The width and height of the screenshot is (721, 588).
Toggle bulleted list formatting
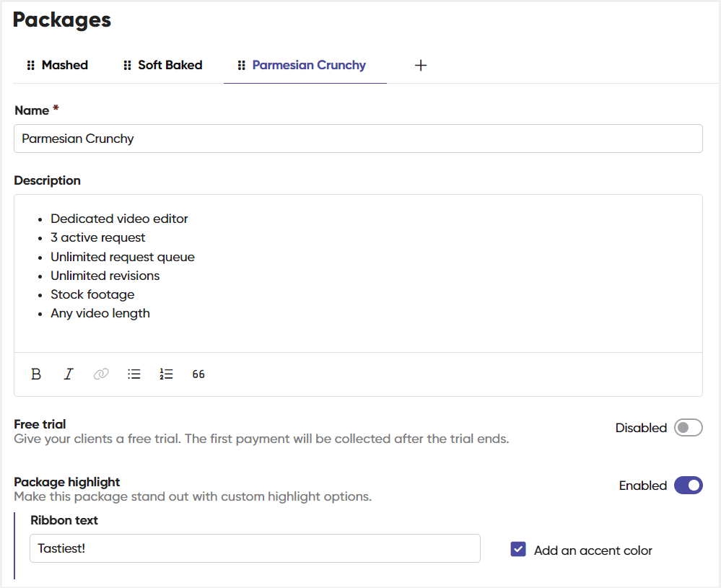[x=134, y=374]
